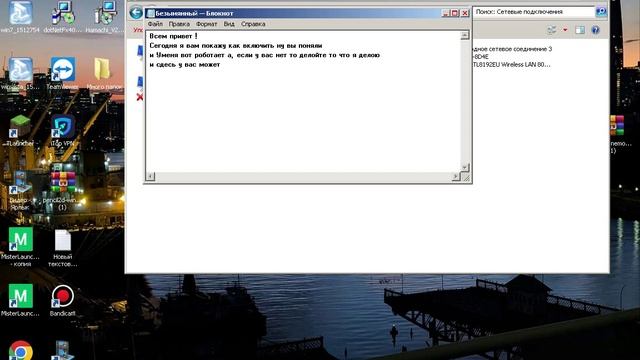Click the Notepad vertical scrollbar down arrow
Screen dimensions: 640x360
[464, 167]
